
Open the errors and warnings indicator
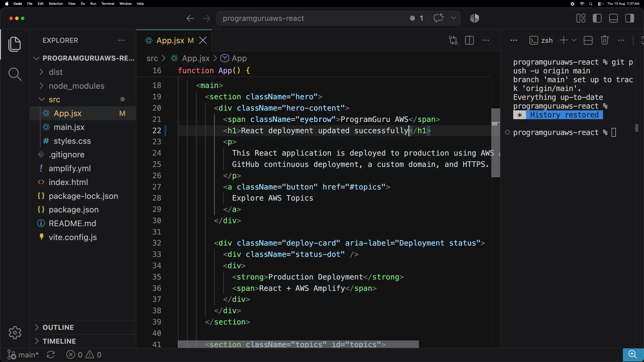(x=84, y=355)
